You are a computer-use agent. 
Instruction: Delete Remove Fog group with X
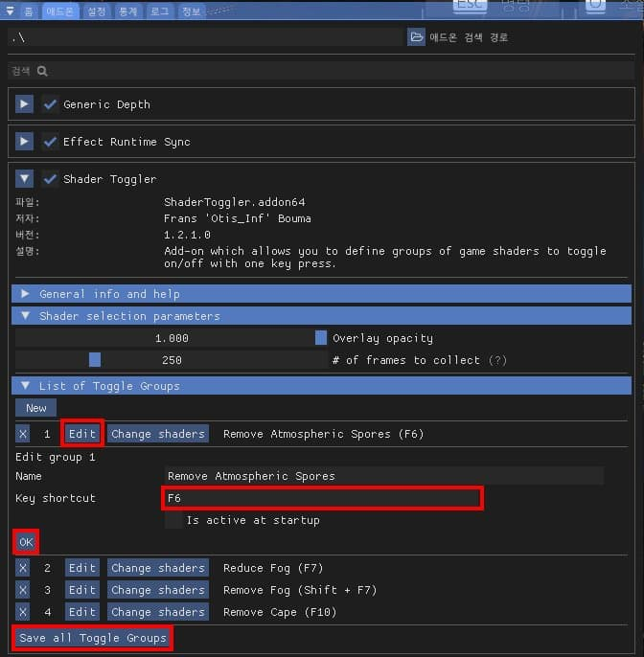[x=23, y=590]
